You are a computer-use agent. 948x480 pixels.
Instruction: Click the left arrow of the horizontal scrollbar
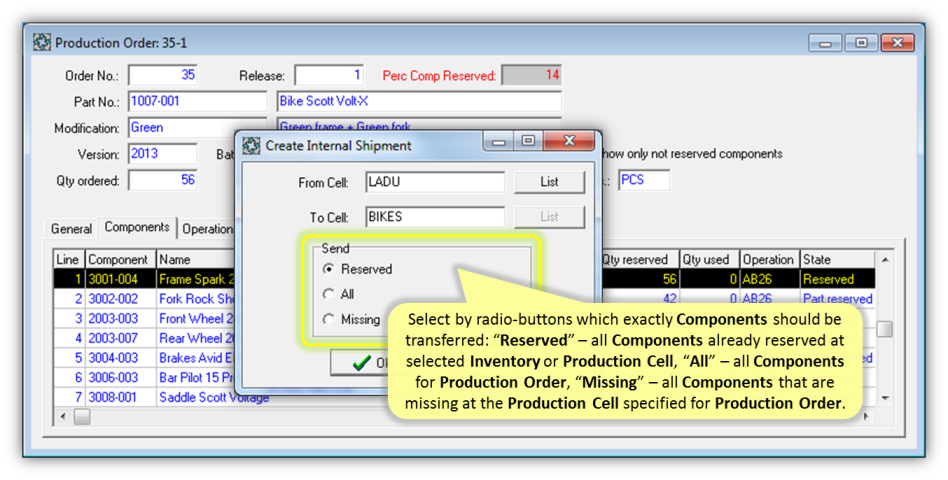pyautogui.click(x=63, y=417)
